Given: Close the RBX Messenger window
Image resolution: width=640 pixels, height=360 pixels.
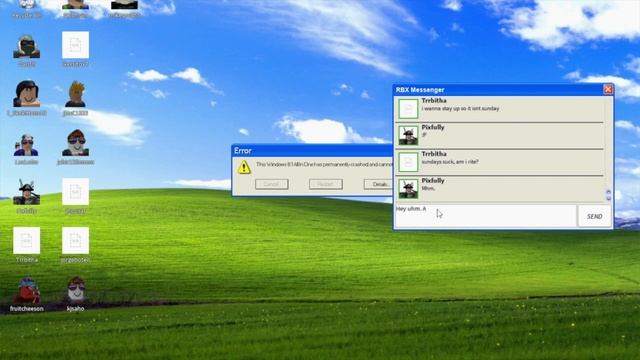Looking at the screenshot, I should click(608, 89).
